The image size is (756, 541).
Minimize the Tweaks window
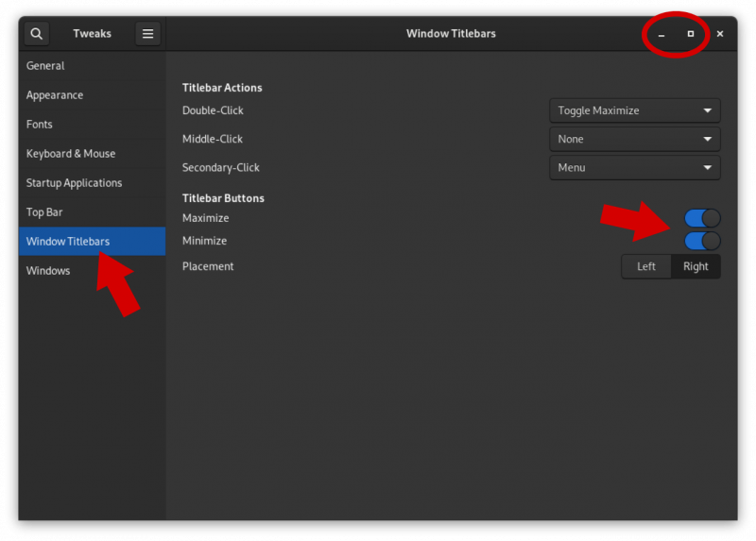[661, 34]
